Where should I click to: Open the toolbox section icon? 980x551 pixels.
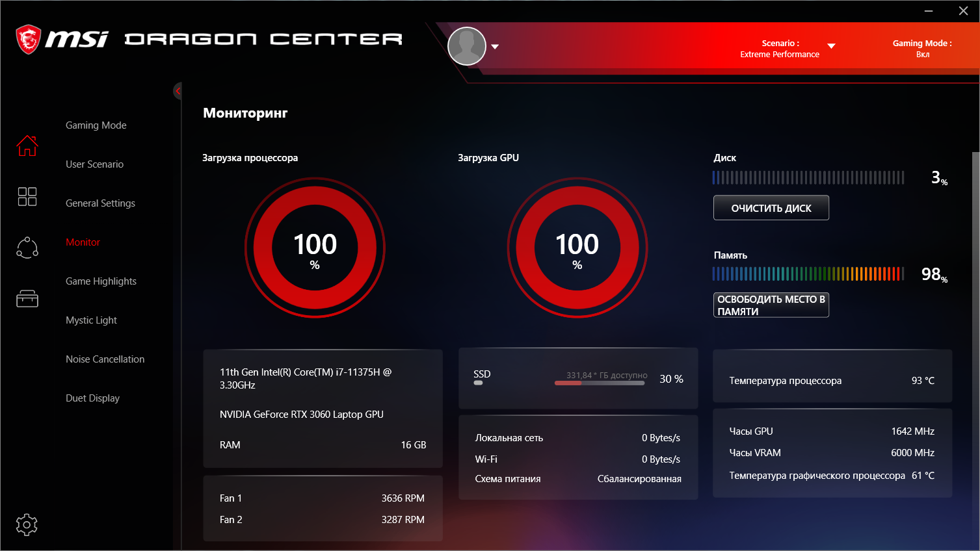(x=27, y=298)
